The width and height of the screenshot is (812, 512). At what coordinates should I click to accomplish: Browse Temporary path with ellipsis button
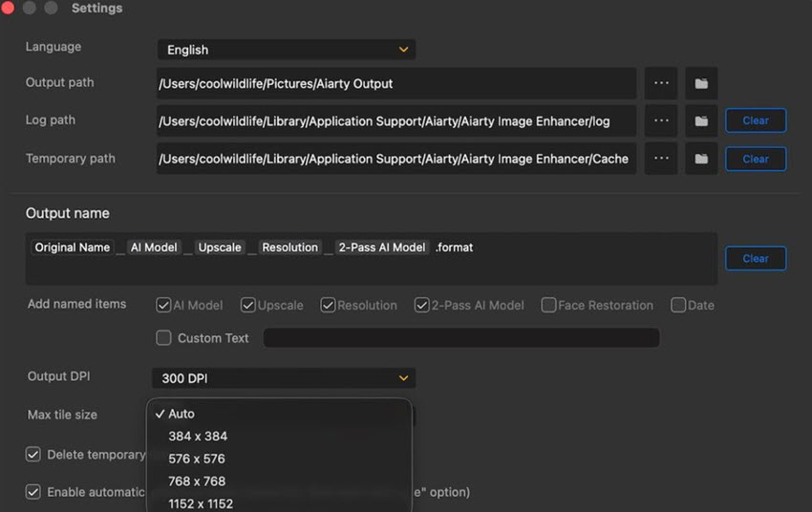coord(661,159)
